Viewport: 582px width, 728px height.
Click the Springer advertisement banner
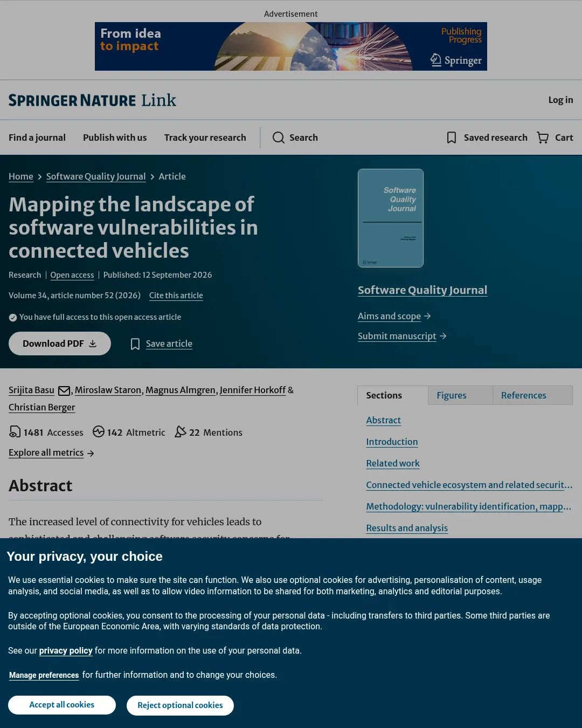coord(291,46)
